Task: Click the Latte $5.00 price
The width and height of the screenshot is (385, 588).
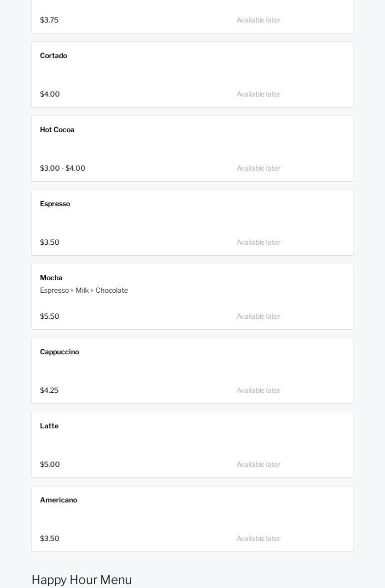Action: pyautogui.click(x=50, y=464)
